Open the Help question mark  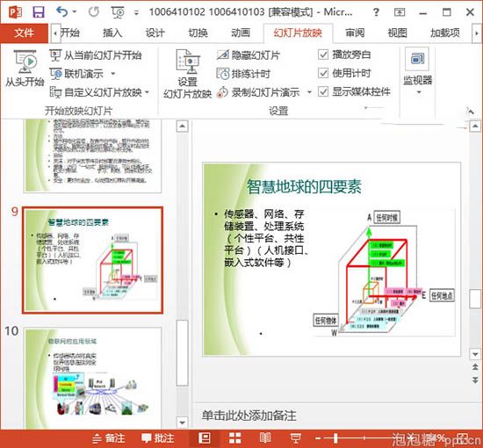(x=376, y=12)
